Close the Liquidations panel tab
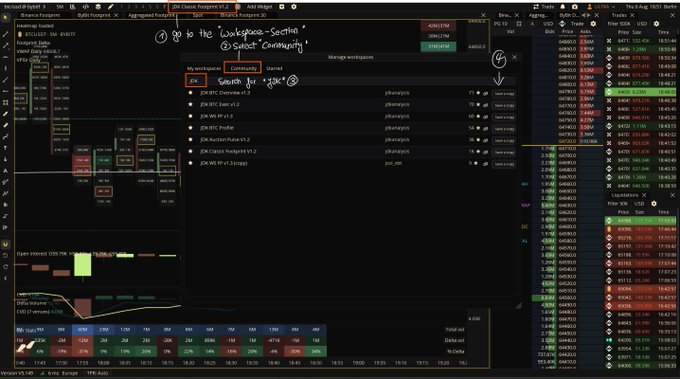680x379 pixels. 644,195
